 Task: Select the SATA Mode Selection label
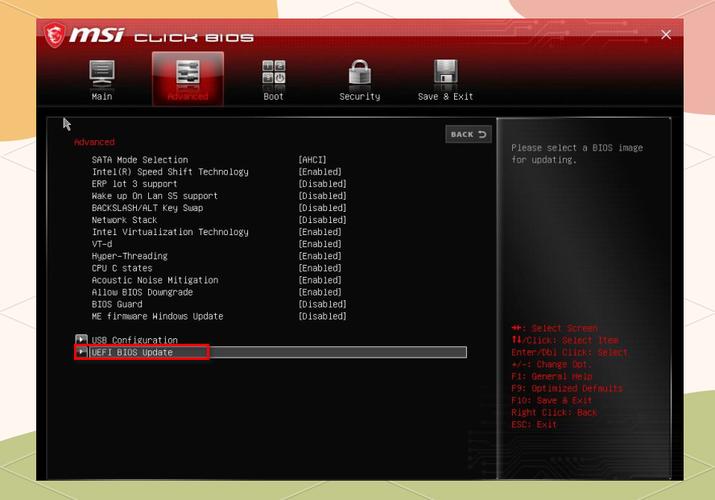pyautogui.click(x=140, y=160)
